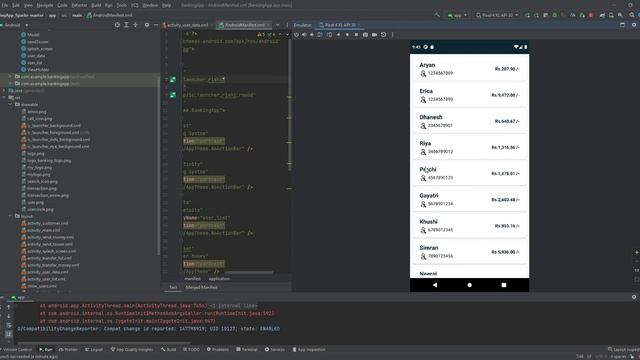640x360 pixels.
Task: Open Project panel settings gear
Action: (x=147, y=25)
